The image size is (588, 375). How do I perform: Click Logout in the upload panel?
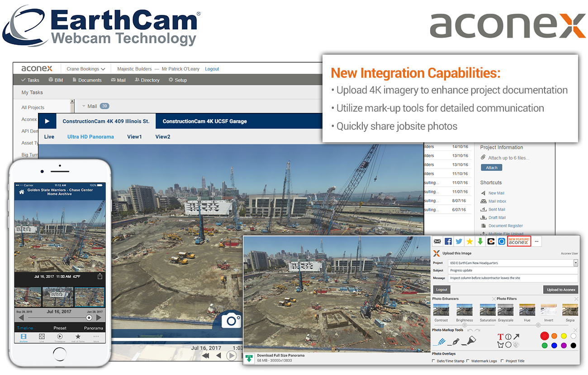pos(441,290)
